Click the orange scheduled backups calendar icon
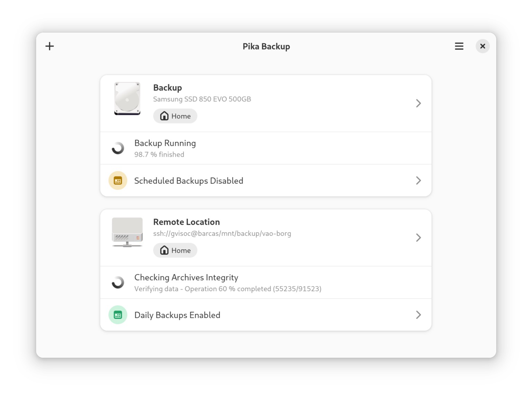Viewport: 532px width, 397px height. click(118, 181)
